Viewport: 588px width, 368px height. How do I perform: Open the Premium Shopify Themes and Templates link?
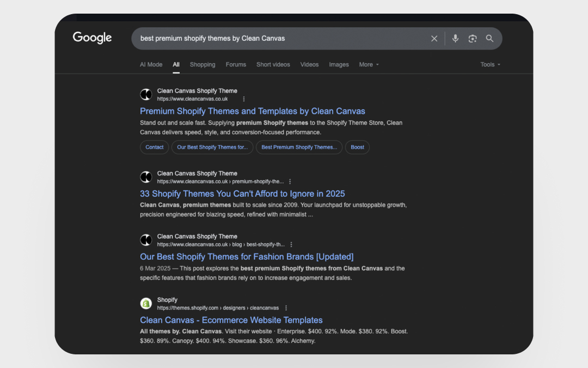(252, 111)
